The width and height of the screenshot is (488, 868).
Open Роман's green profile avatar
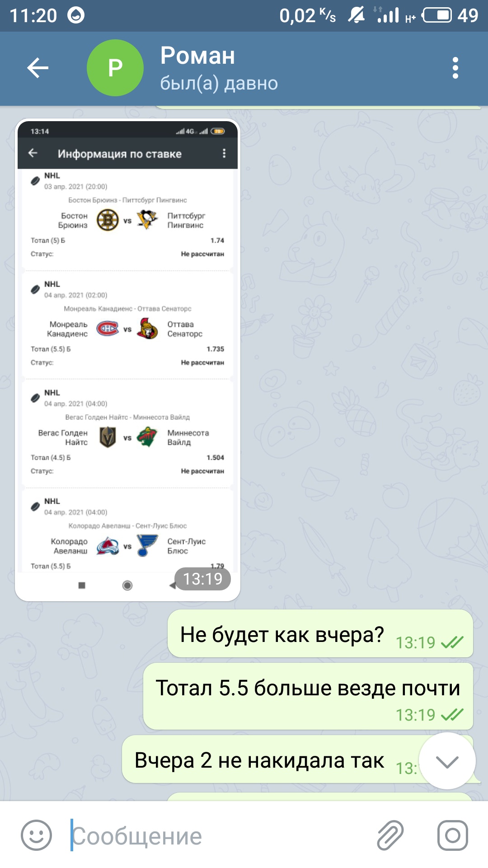click(115, 68)
